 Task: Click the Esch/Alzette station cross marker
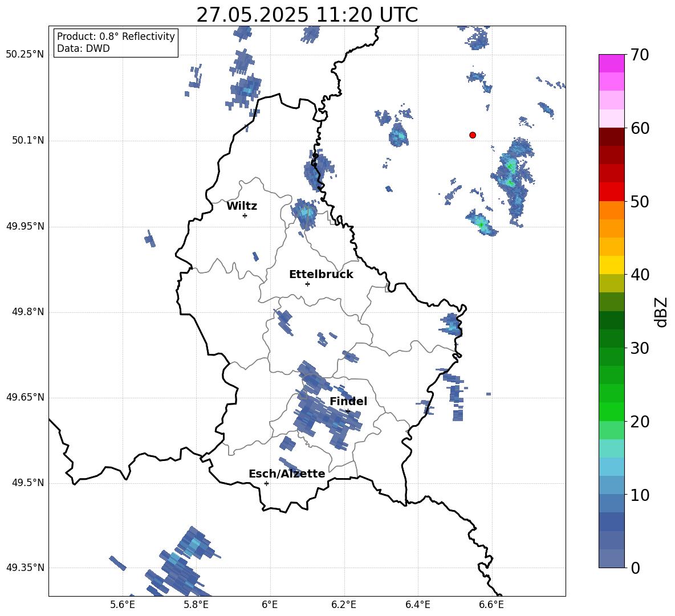[266, 483]
